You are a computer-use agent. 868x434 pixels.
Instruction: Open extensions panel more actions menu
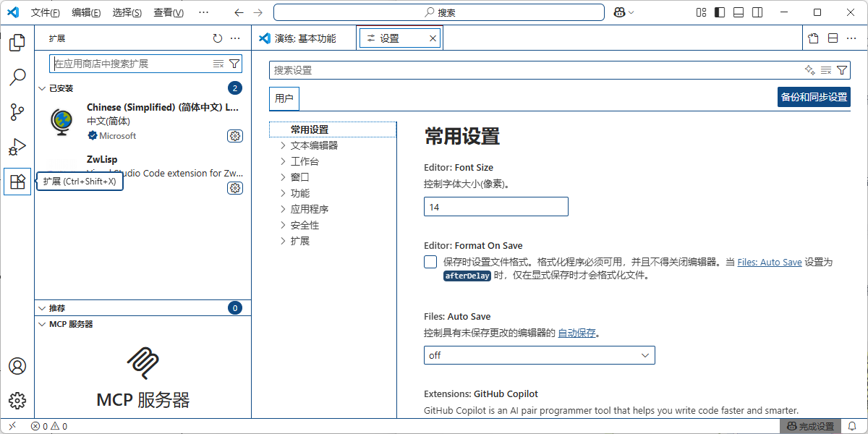(235, 38)
